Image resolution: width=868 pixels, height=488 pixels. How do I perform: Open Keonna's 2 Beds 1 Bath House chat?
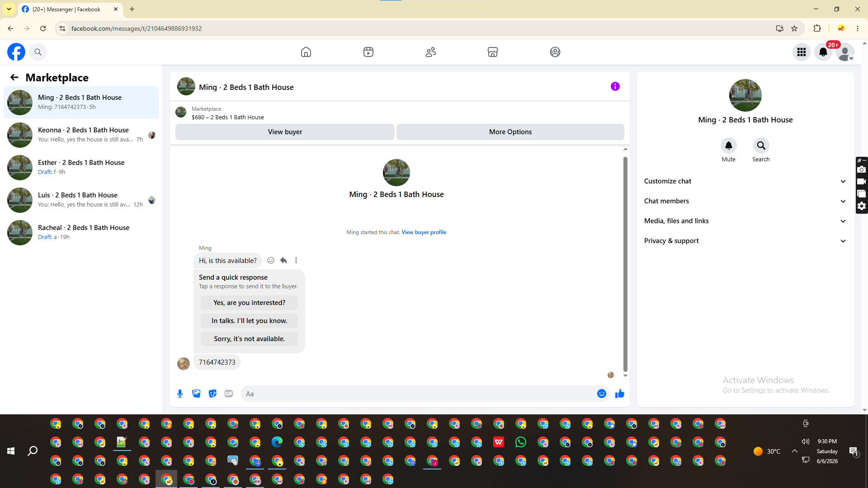click(x=81, y=135)
